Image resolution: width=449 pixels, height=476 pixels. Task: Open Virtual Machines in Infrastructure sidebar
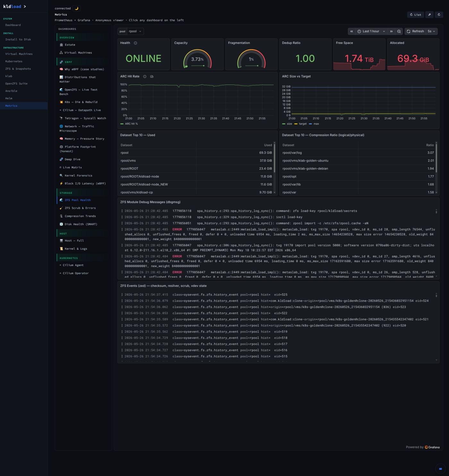24,54
